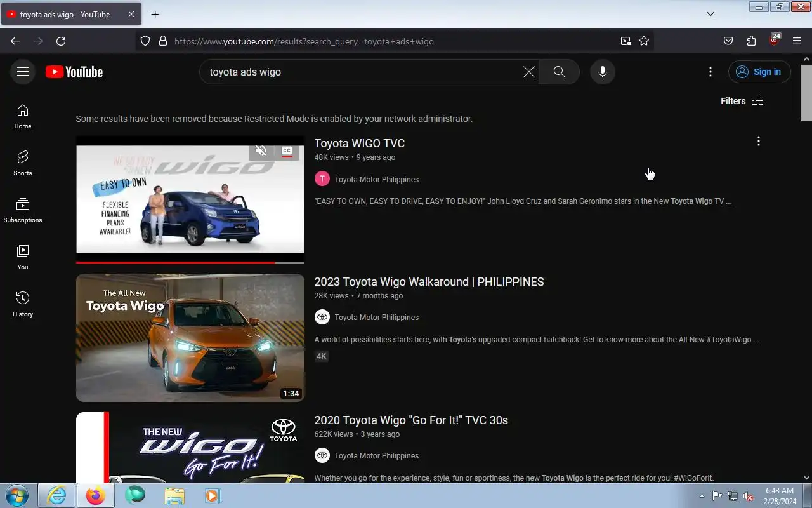
Task: Open History from the sidebar
Action: point(23,304)
